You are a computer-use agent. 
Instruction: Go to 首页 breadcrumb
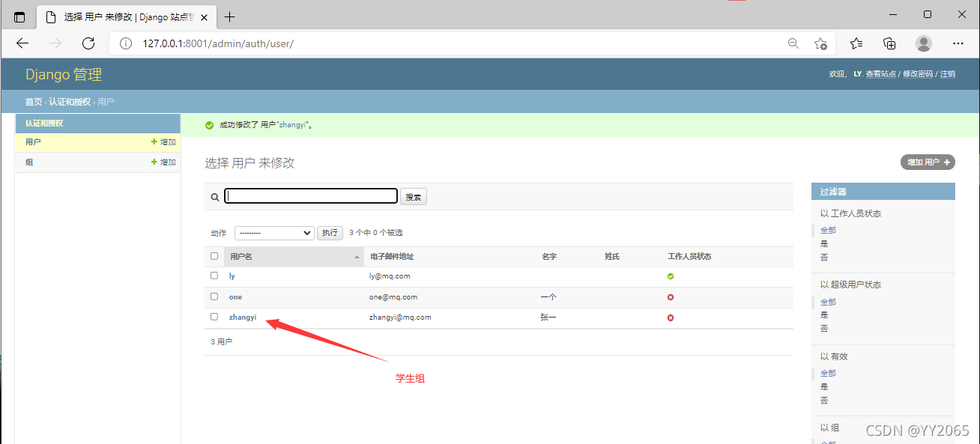(x=34, y=102)
